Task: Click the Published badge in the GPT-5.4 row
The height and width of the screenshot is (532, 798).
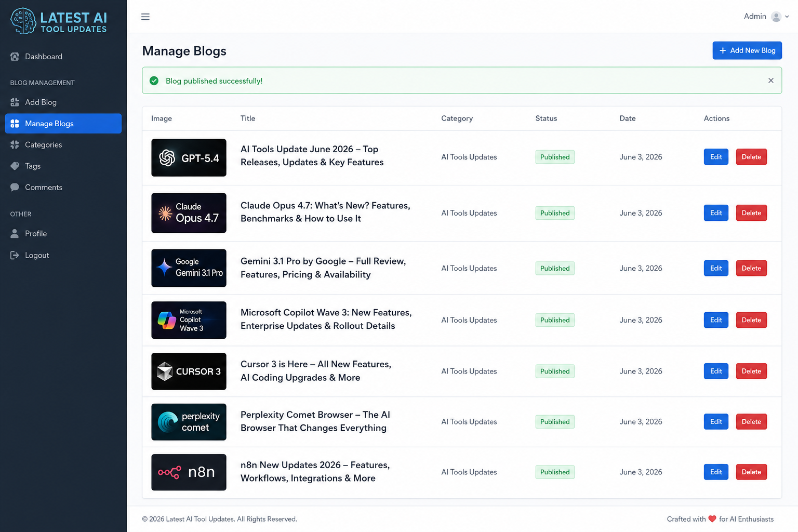Action: coord(555,157)
